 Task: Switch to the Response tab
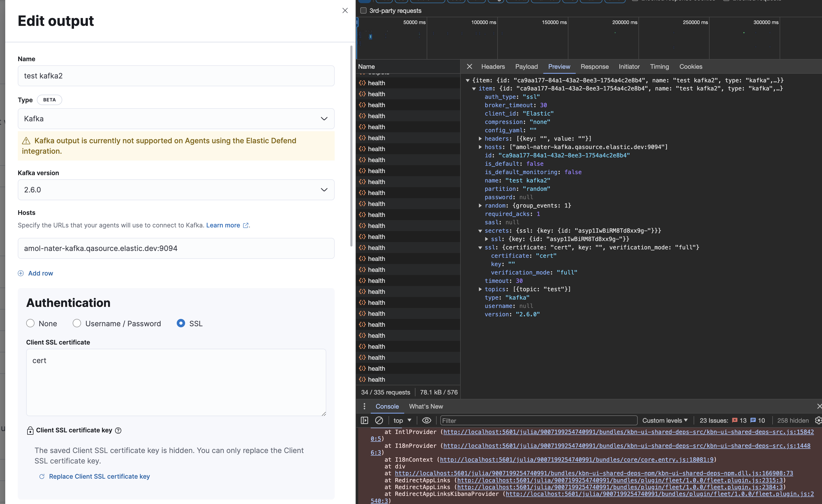click(595, 66)
